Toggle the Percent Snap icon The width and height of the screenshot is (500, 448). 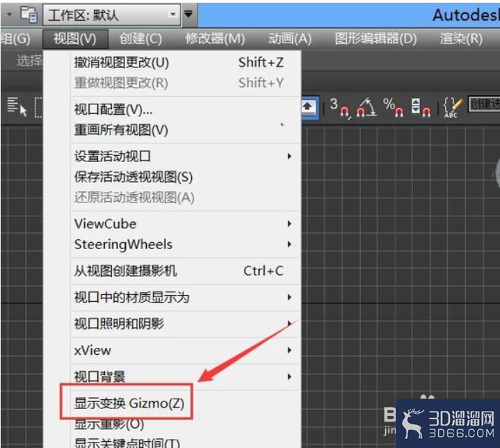(394, 108)
